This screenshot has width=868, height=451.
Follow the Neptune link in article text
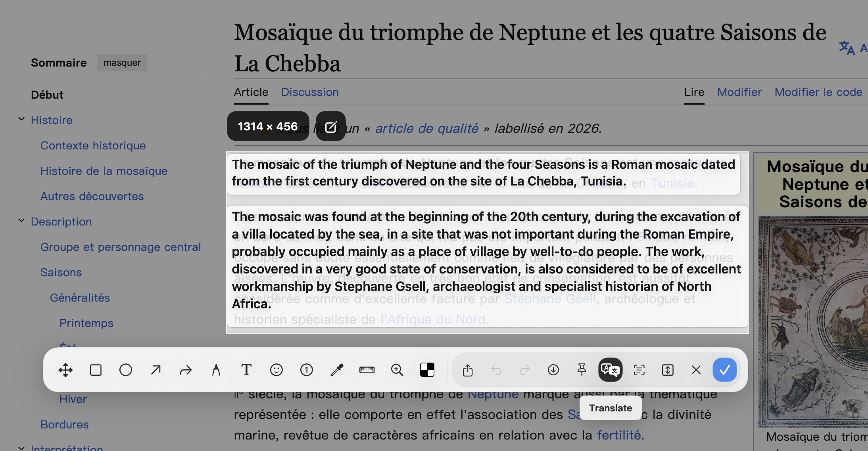[493, 394]
